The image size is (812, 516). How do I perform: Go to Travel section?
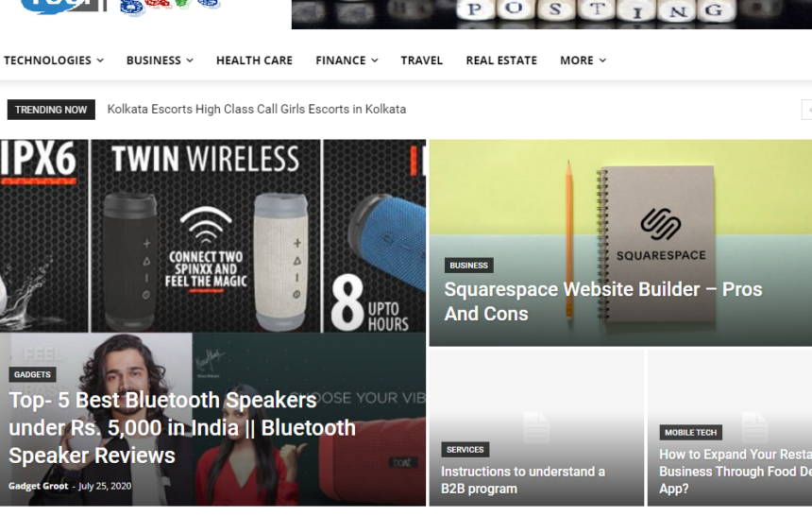pos(421,60)
